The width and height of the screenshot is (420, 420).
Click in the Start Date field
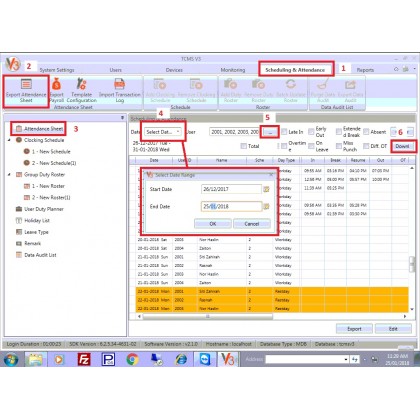pyautogui.click(x=231, y=189)
